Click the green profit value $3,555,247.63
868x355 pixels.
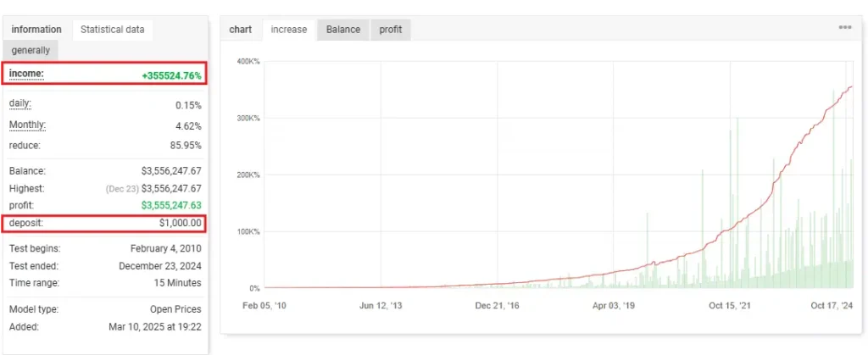171,203
